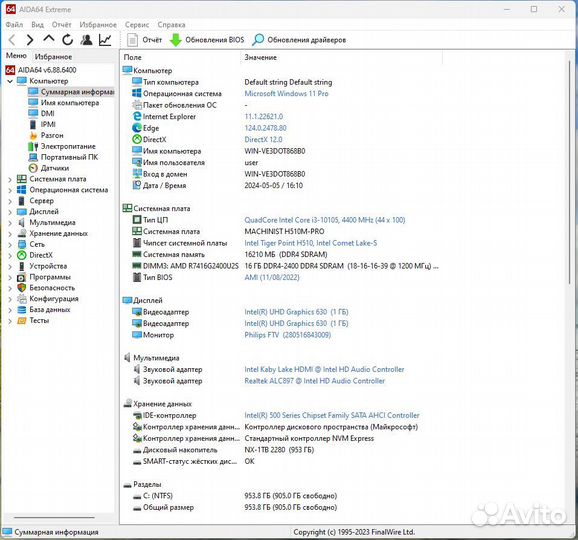Expand the Дисплей tree node

pyautogui.click(x=10, y=212)
